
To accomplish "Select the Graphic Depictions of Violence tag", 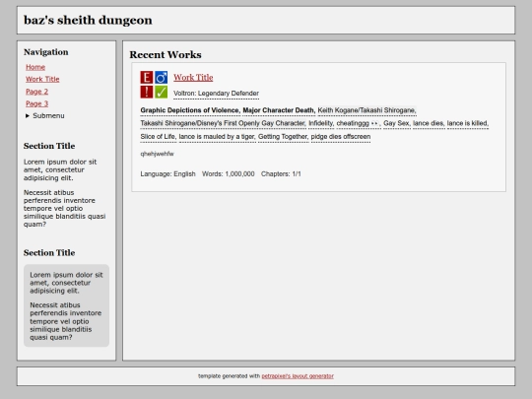I will [190, 110].
